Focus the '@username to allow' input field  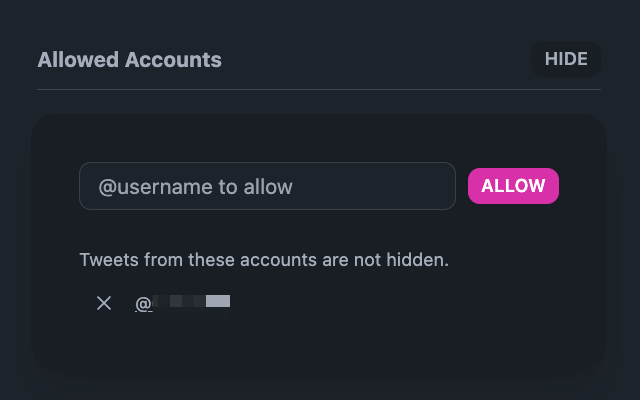click(267, 186)
